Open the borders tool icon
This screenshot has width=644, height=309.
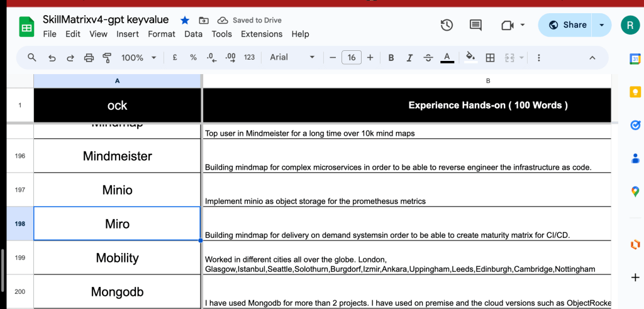[490, 58]
